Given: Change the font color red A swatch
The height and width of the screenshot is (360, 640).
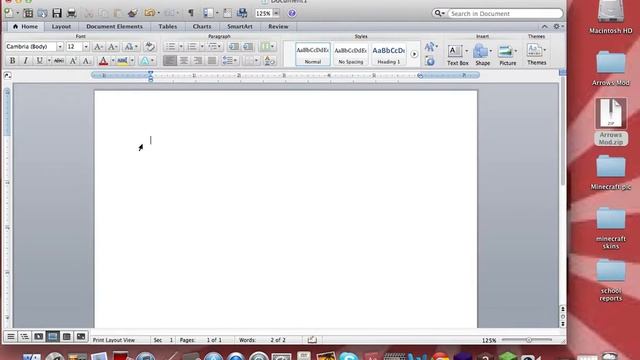Looking at the screenshot, I should (103, 61).
